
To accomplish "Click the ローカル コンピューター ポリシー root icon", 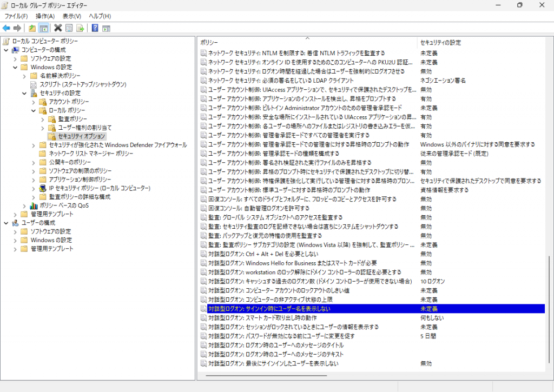I will tap(6, 41).
